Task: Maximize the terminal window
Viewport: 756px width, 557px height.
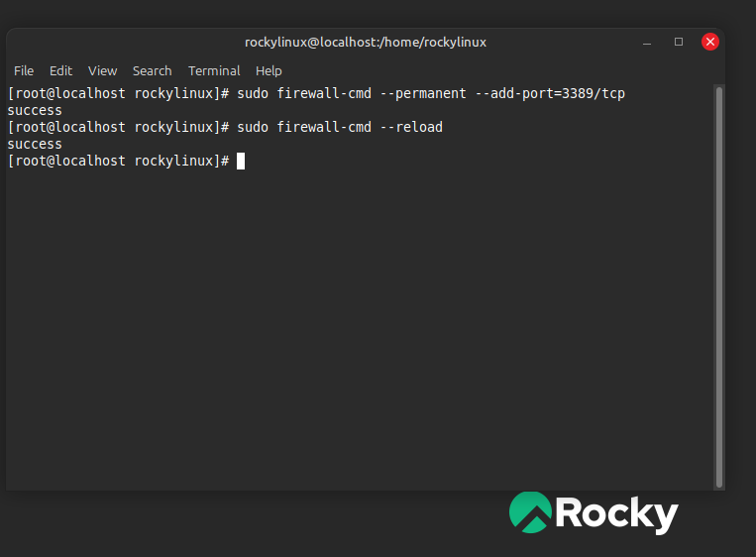Action: 679,42
